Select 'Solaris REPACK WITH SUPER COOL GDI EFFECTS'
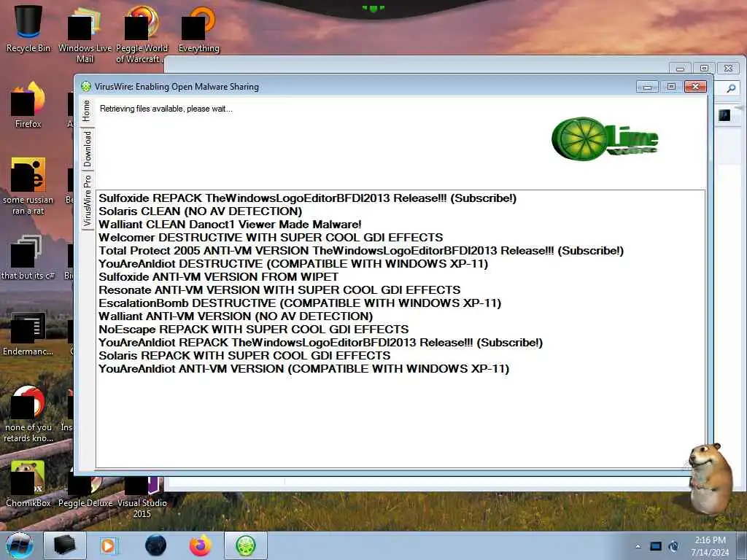This screenshot has height=560, width=747. click(x=244, y=356)
